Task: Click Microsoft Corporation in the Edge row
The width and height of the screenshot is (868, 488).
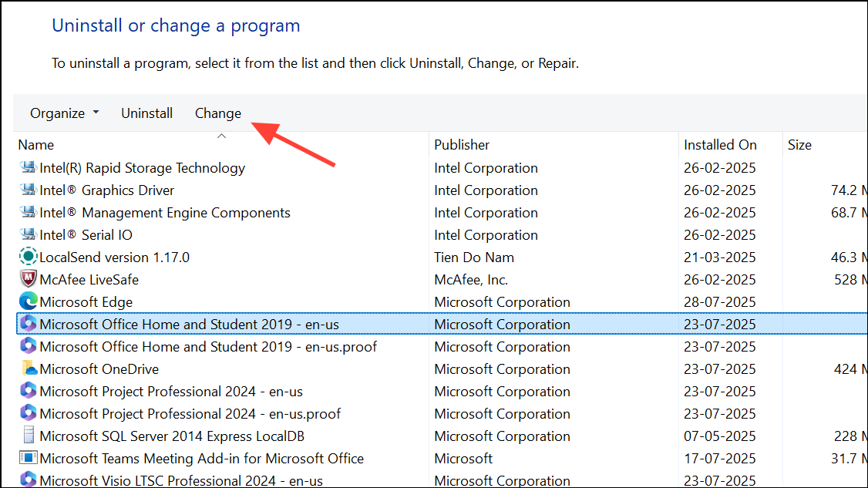Action: [x=502, y=302]
